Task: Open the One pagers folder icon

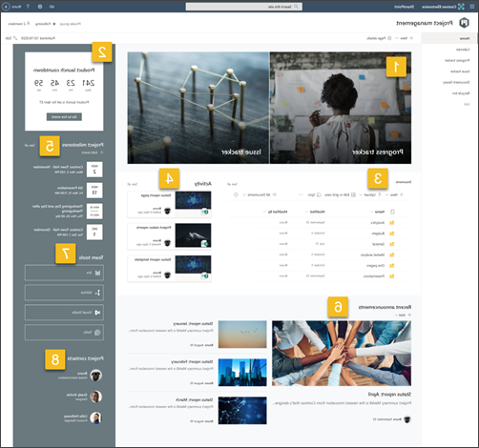Action: 392,265
